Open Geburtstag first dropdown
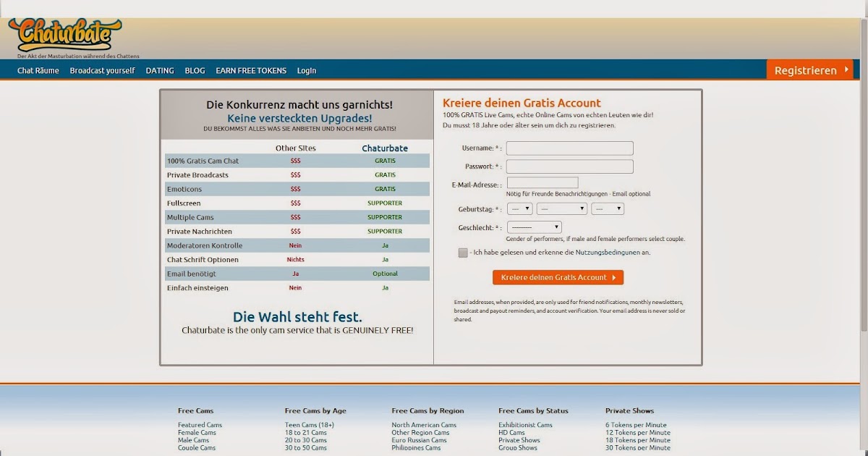This screenshot has height=456, width=868. pyautogui.click(x=520, y=208)
